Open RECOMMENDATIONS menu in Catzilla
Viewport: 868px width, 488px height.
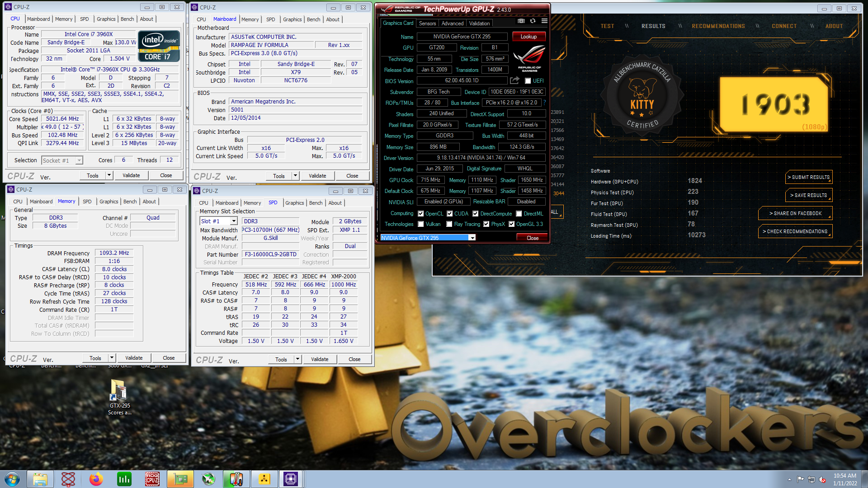718,26
